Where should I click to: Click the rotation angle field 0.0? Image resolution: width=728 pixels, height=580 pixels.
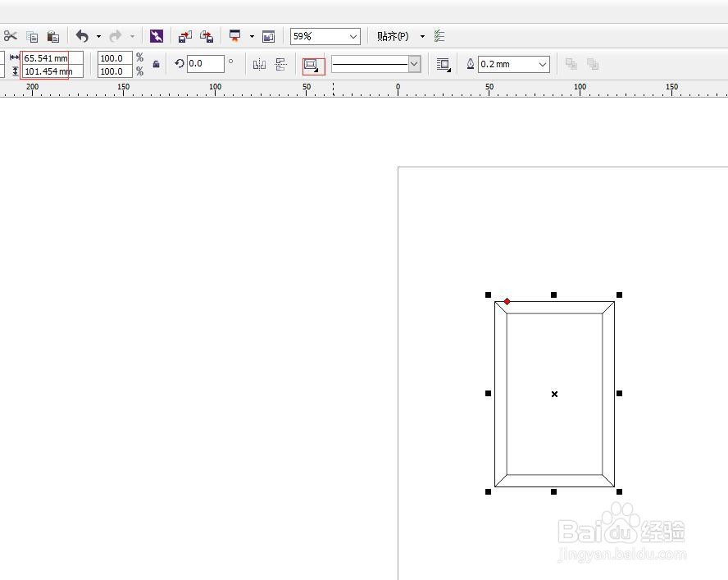click(x=205, y=64)
